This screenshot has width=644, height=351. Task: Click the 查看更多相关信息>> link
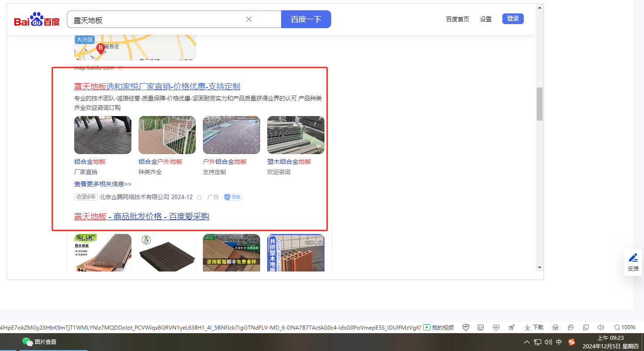[x=103, y=184]
